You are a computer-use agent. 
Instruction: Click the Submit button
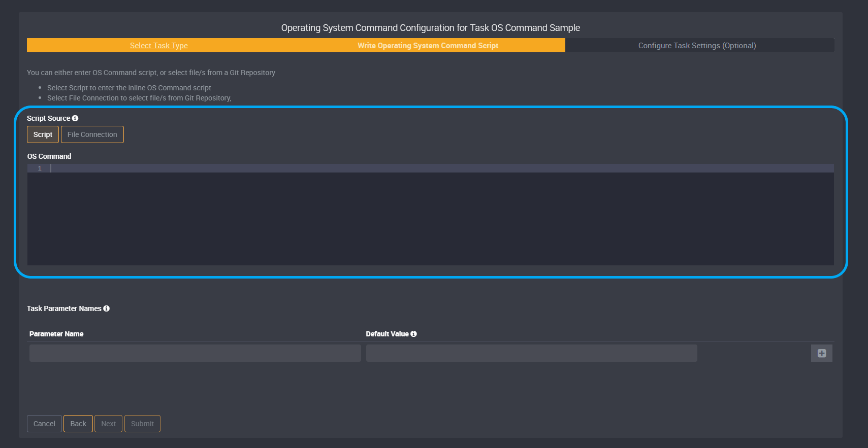pyautogui.click(x=142, y=424)
